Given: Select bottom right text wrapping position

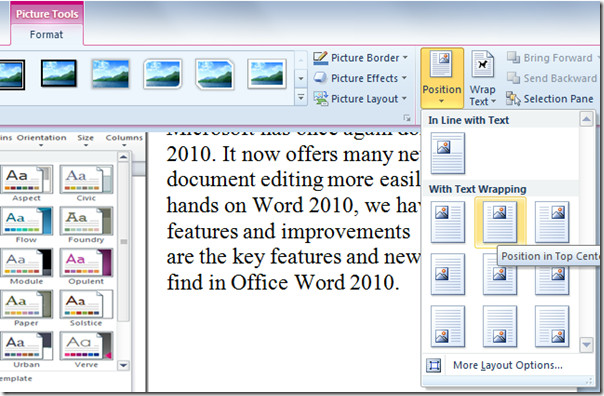Looking at the screenshot, I should point(552,326).
